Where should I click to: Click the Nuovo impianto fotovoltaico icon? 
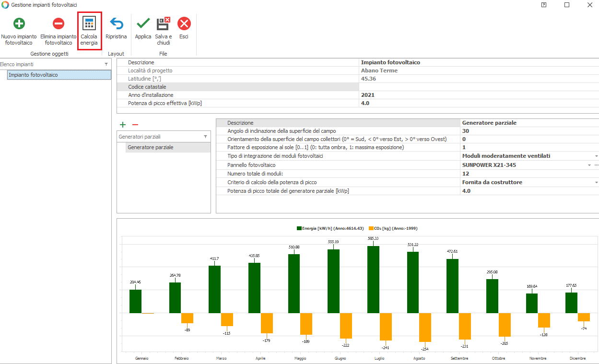point(19,24)
